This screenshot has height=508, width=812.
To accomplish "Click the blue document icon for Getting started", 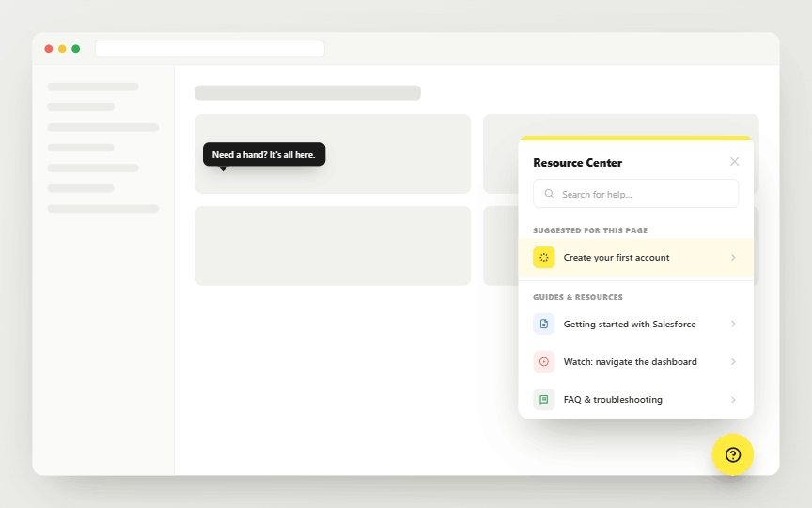I will click(544, 324).
